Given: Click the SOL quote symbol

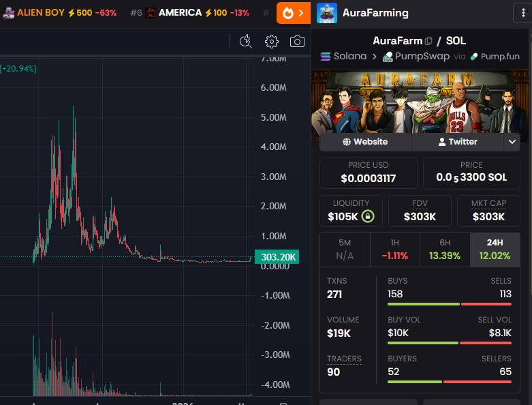Looking at the screenshot, I should [456, 41].
